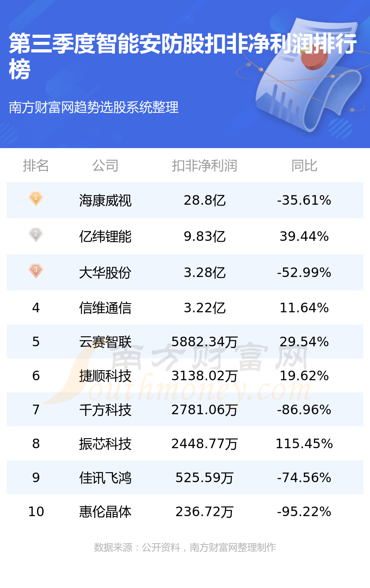Screen dimensions: 370x588
Task: Click the 同比 column header
Action: click(x=304, y=166)
